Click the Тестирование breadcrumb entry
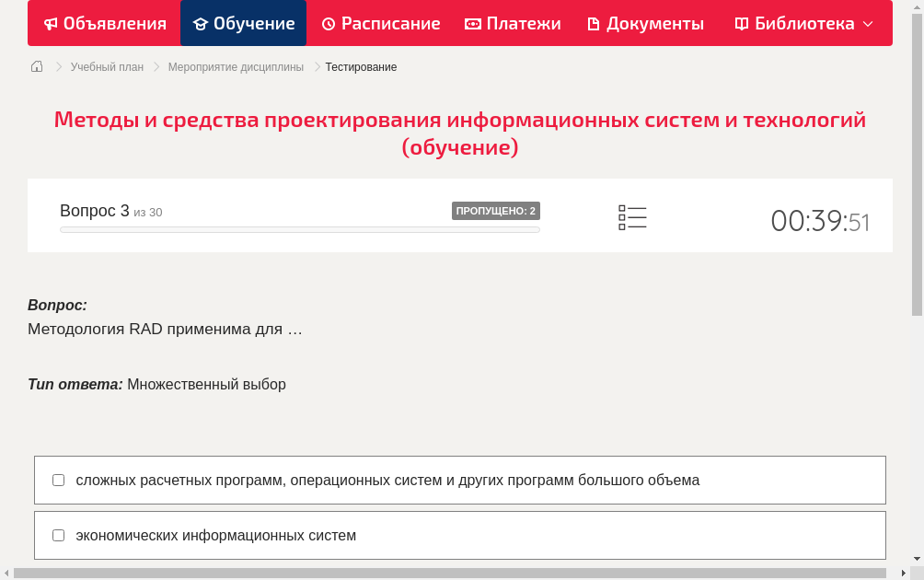Viewport: 924px width, 580px height. [359, 66]
